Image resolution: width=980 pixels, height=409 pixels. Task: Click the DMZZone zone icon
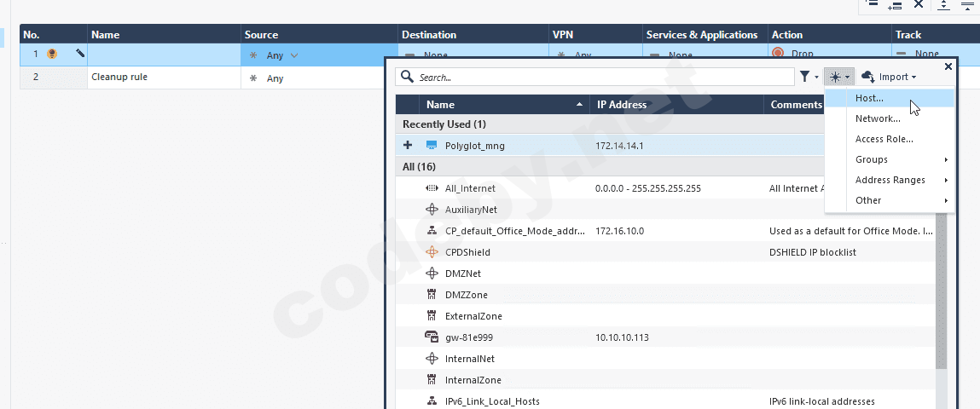click(x=432, y=295)
